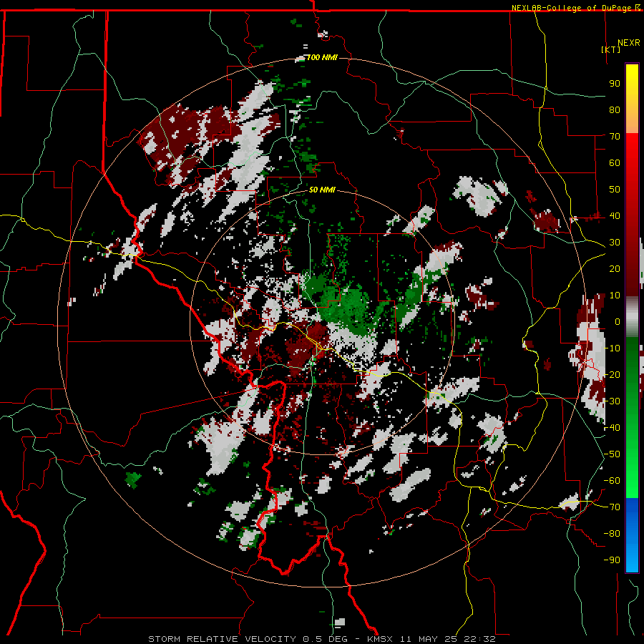Click the 10 value on the velocity scale

[615, 296]
